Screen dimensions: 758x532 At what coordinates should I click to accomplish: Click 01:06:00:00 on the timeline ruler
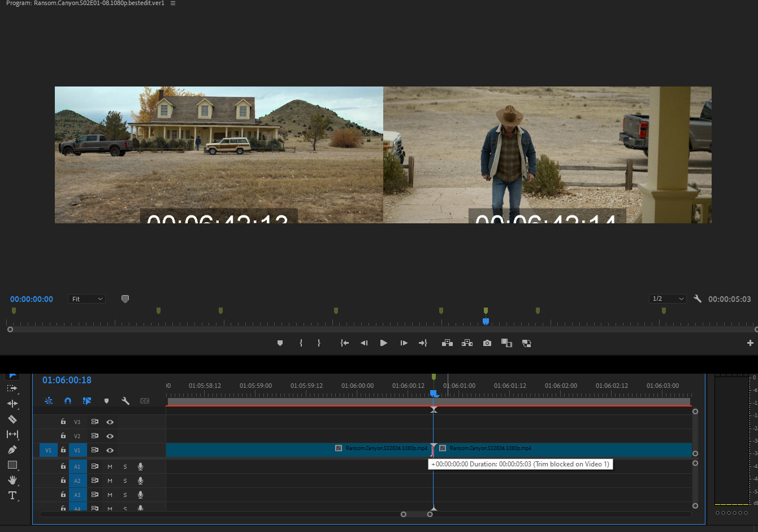coord(357,386)
